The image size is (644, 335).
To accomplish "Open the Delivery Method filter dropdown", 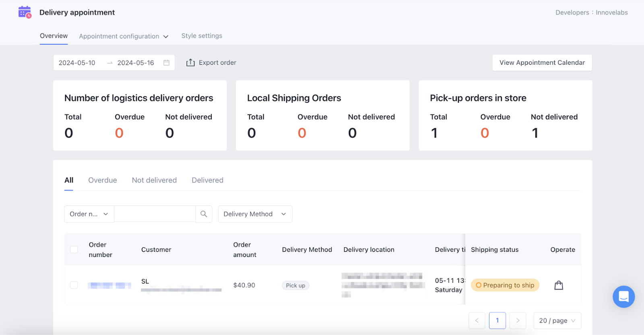I will pos(255,214).
